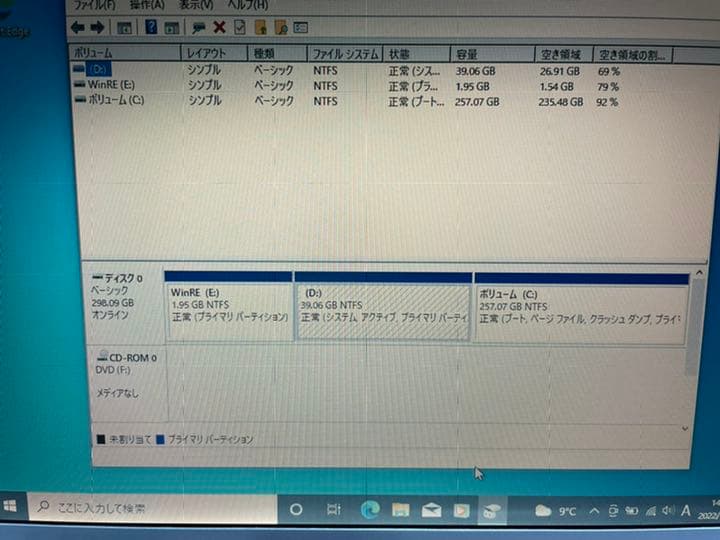The height and width of the screenshot is (540, 720).
Task: Click the 69 % free percentage cell
Action: click(x=609, y=72)
